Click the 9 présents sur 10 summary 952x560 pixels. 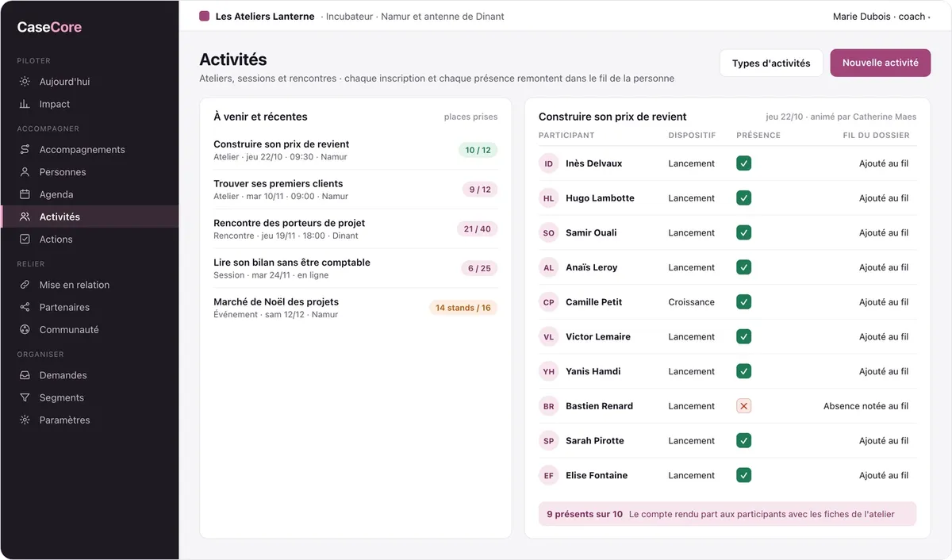(585, 514)
